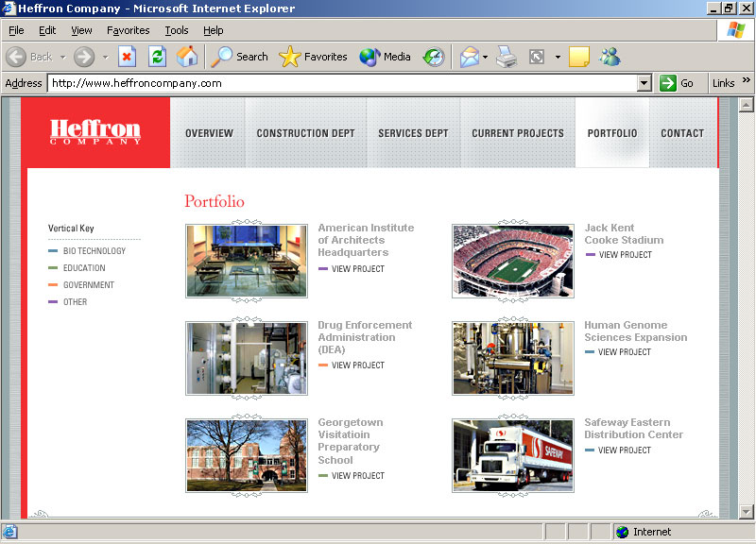Click the Print icon
Screen dimensions: 756x544
coord(507,57)
